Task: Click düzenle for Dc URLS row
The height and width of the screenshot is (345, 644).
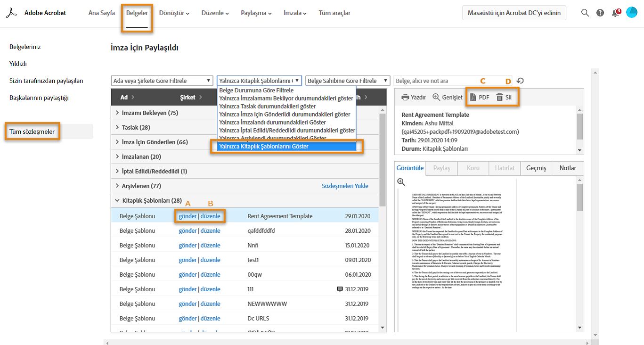Action: [211, 319]
